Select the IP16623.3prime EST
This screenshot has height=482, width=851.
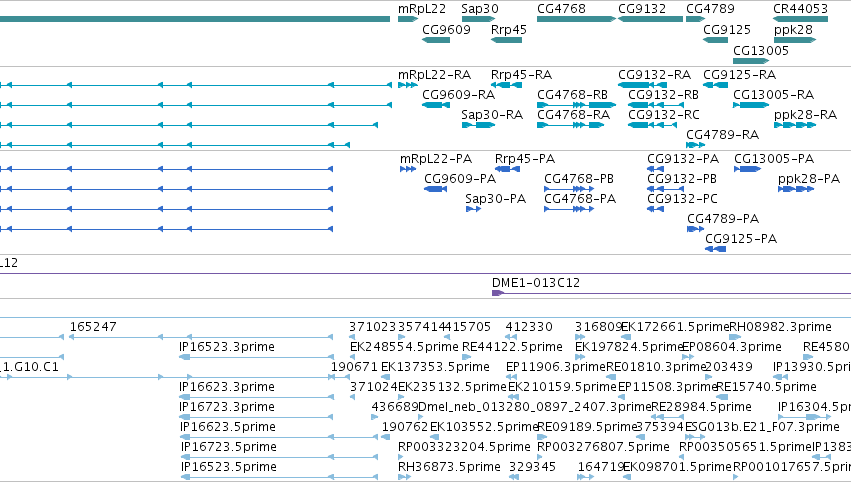pyautogui.click(x=256, y=397)
